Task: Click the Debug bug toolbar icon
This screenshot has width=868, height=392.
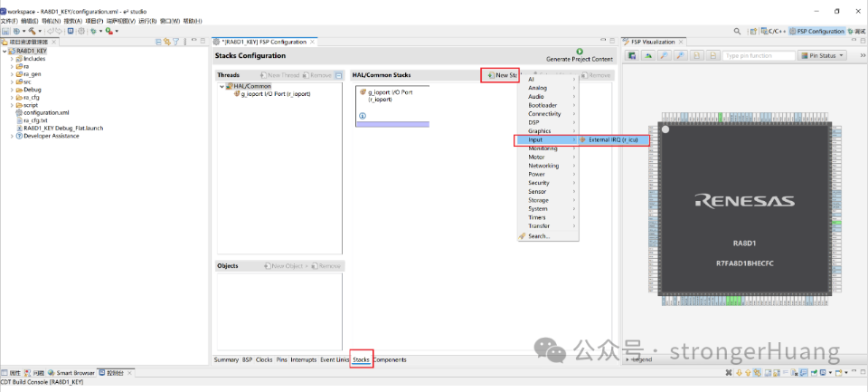Action: (x=93, y=31)
